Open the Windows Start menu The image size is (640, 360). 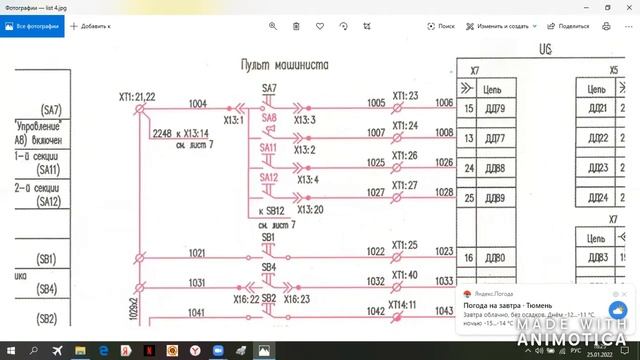tap(11, 351)
